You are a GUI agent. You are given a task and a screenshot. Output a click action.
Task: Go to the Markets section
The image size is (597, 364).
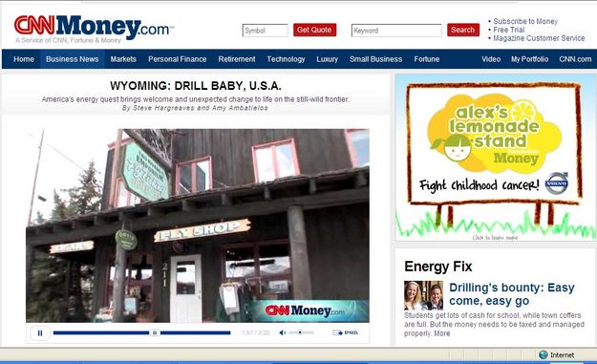coord(123,59)
